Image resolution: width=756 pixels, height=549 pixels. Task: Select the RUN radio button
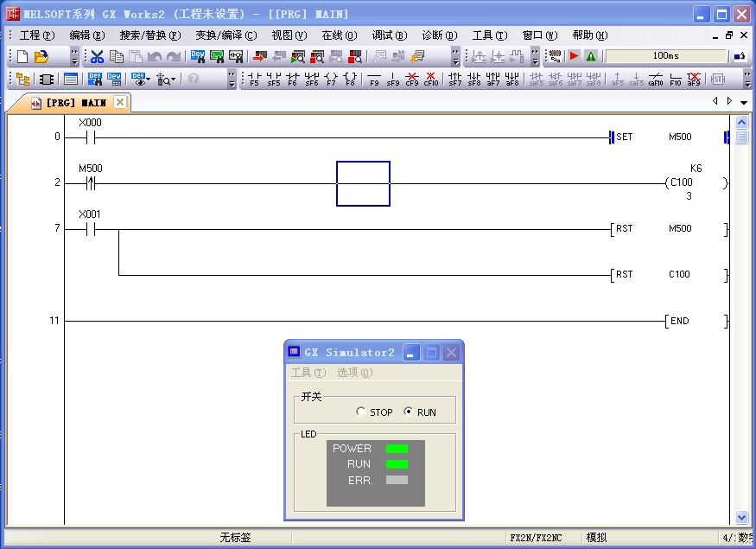(409, 412)
